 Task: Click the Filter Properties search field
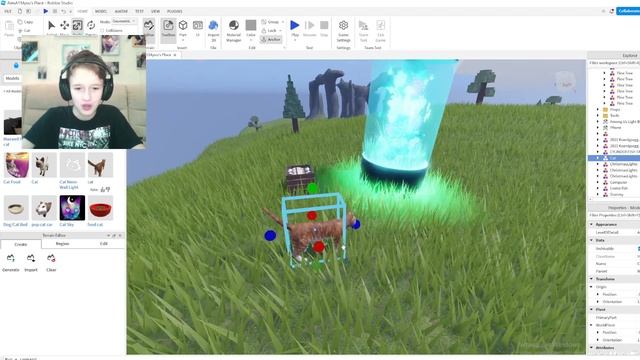613,215
